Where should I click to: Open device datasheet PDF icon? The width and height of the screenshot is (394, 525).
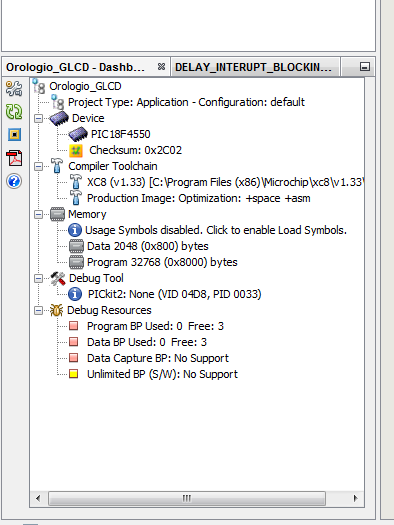point(14,158)
